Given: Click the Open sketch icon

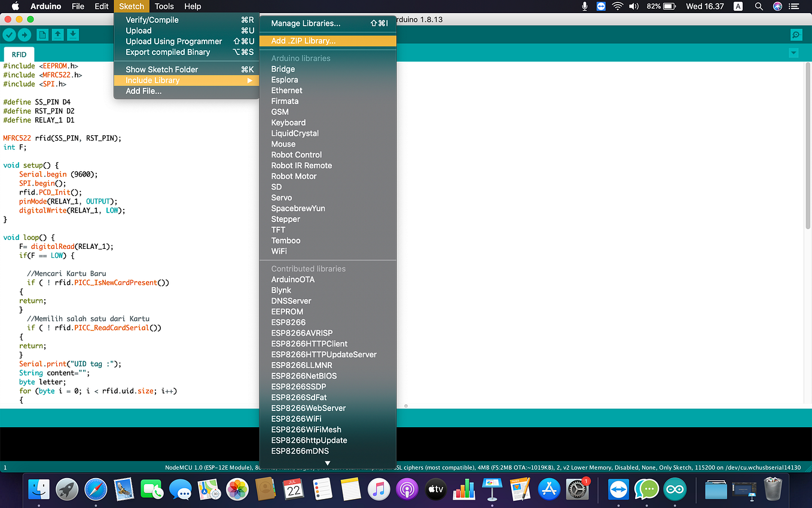Looking at the screenshot, I should tap(57, 35).
